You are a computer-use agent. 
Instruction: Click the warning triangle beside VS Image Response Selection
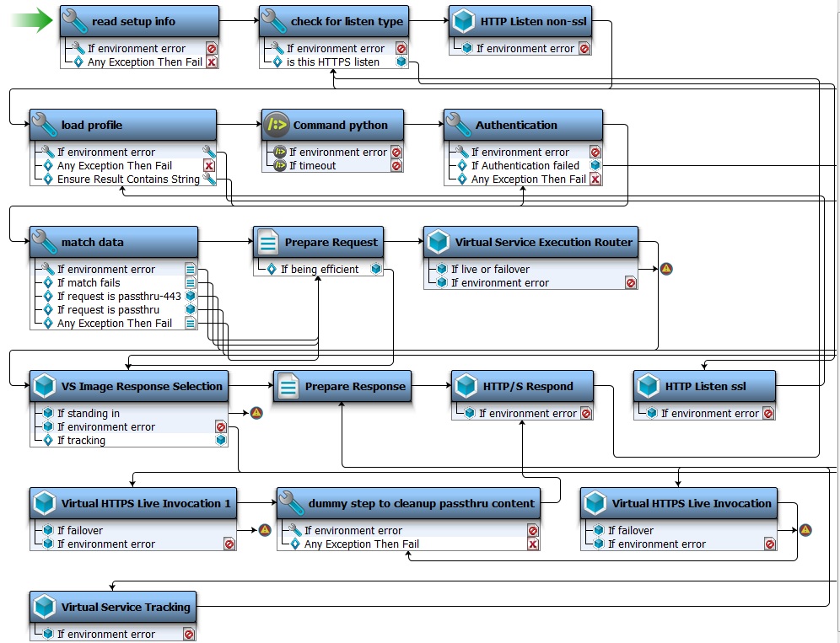pyautogui.click(x=255, y=413)
